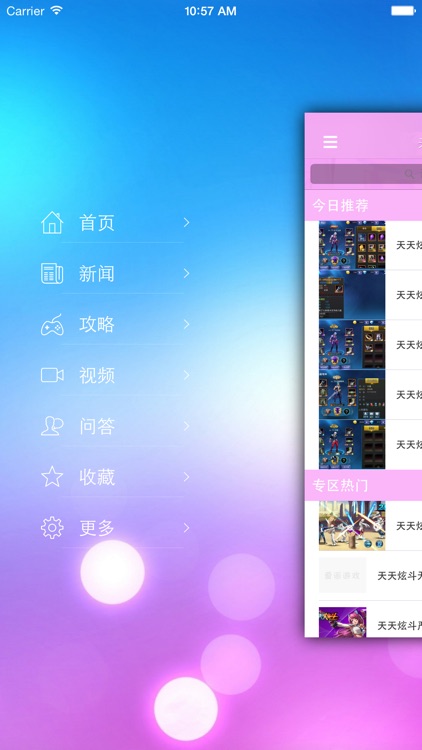
Task: Open fourth thumbnail under 今日推荐
Action: (x=352, y=394)
